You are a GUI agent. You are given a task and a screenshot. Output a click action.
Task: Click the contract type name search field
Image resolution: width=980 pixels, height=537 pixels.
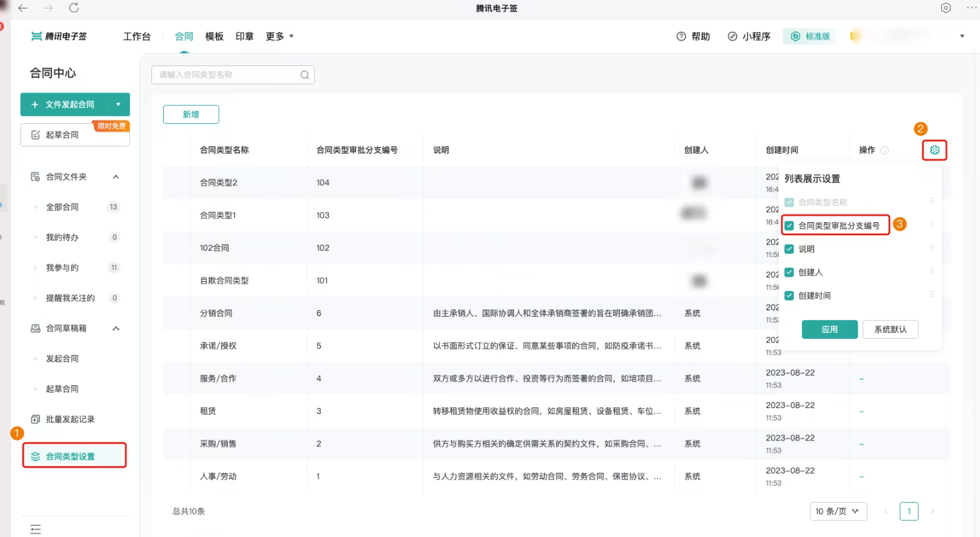click(x=227, y=75)
